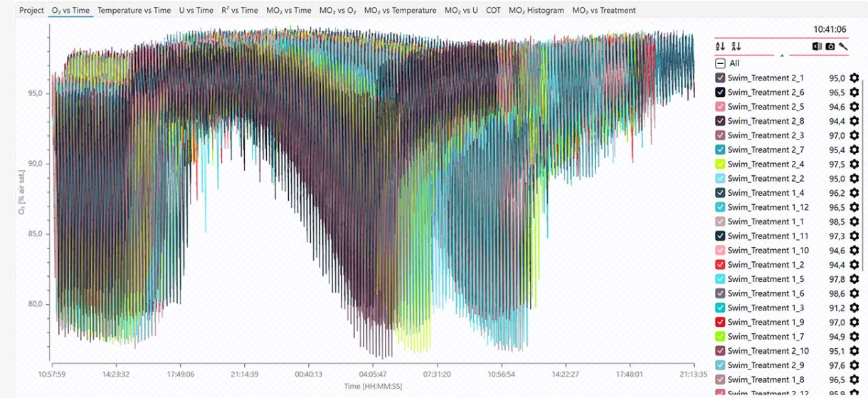Switch to the Temperature vs Time tab
This screenshot has width=868, height=398.
(134, 11)
